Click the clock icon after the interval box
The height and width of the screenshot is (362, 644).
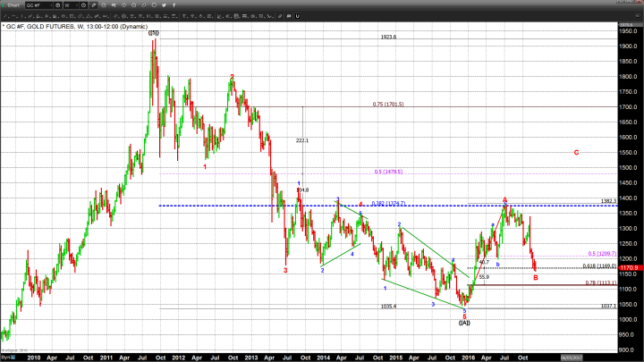pyautogui.click(x=83, y=5)
